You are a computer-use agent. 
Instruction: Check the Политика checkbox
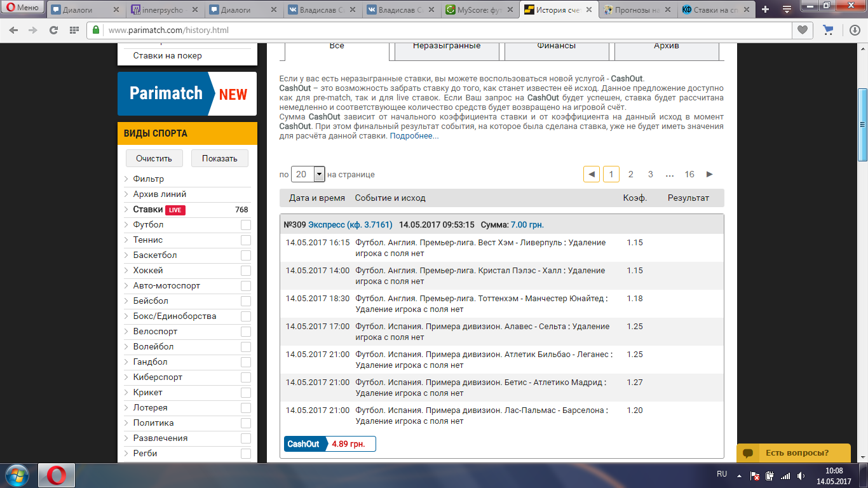pos(246,423)
